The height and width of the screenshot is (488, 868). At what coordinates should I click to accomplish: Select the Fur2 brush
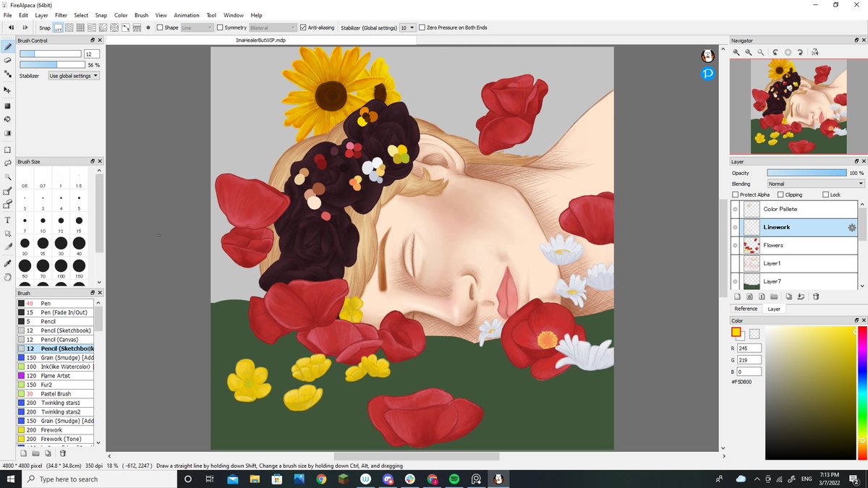(56, 385)
